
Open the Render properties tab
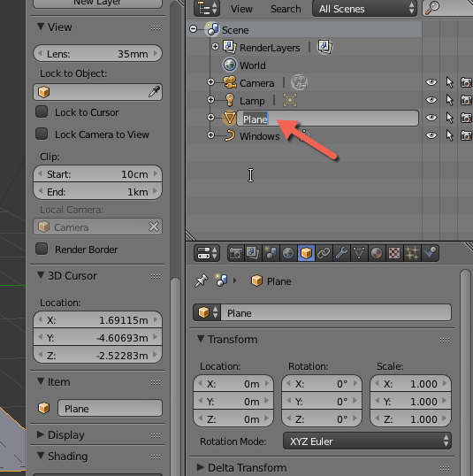pos(236,253)
